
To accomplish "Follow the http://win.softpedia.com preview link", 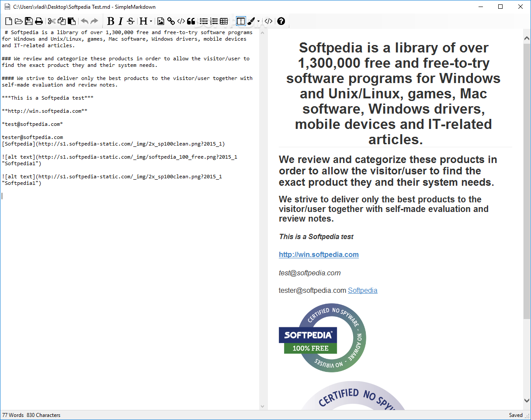I will point(319,254).
